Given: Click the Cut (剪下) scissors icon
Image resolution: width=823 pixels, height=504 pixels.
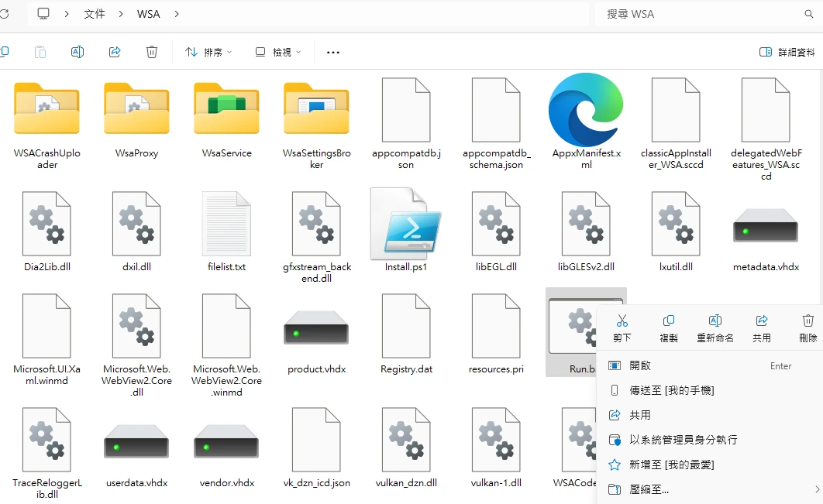Looking at the screenshot, I should click(x=622, y=321).
